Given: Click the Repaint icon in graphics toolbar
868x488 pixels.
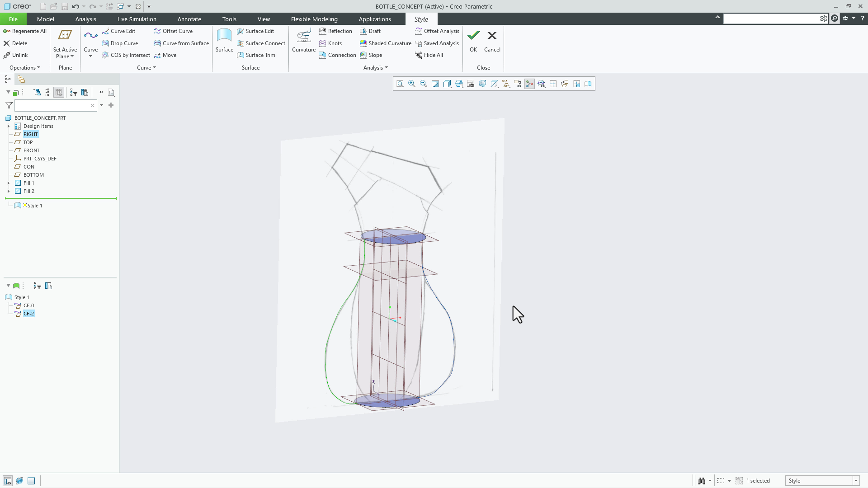Looking at the screenshot, I should point(435,84).
